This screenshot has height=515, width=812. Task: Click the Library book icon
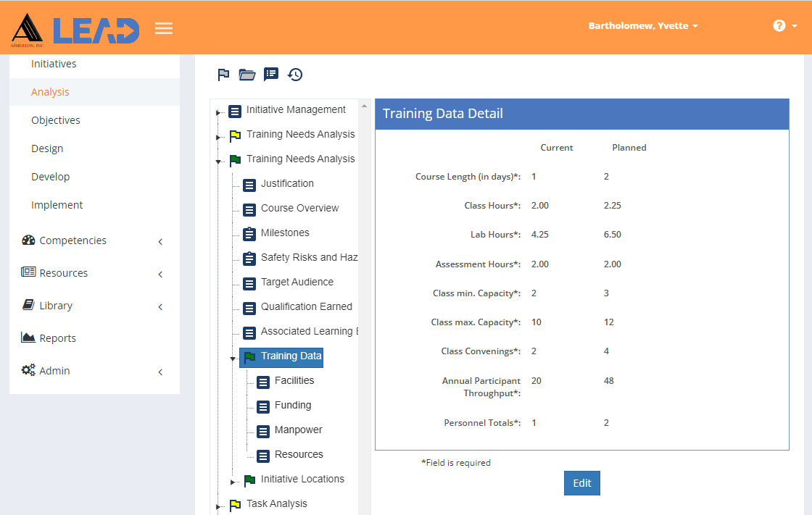(28, 305)
